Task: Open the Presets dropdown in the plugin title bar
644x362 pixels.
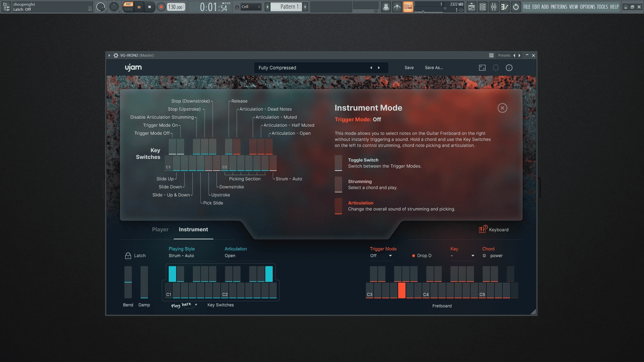Action: point(504,55)
